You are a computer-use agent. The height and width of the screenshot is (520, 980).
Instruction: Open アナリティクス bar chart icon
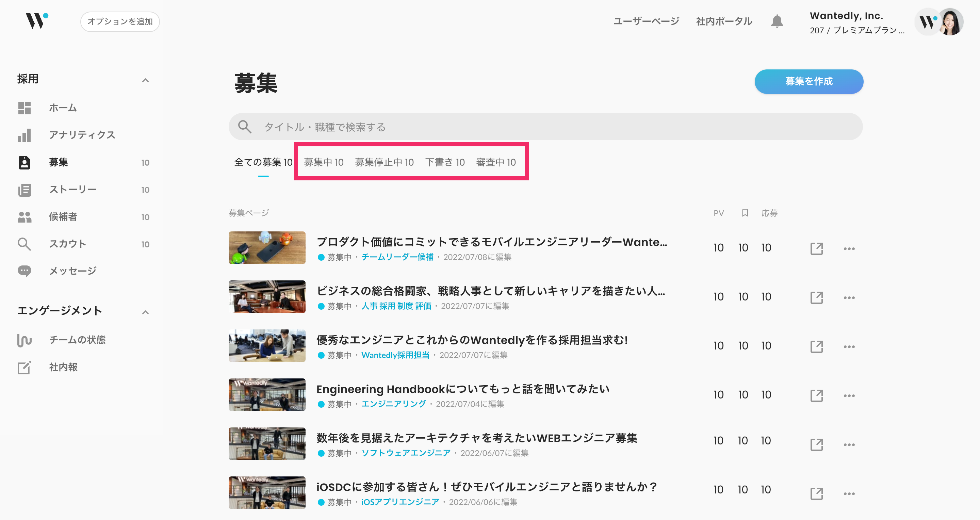[x=24, y=135]
